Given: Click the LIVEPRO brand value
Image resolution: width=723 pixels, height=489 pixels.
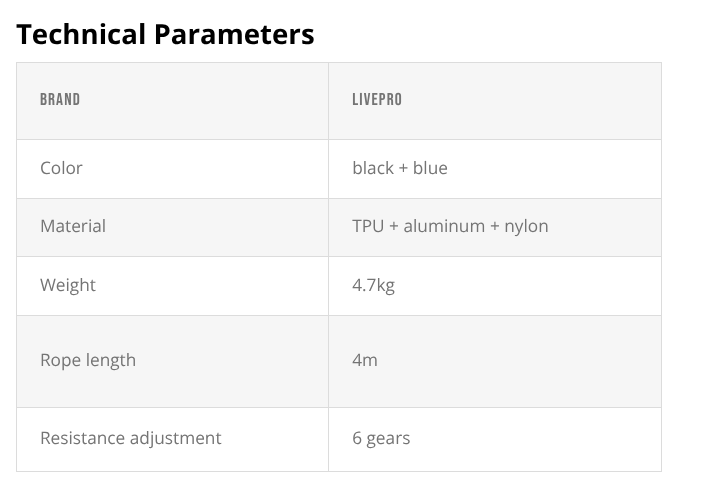Looking at the screenshot, I should pyautogui.click(x=377, y=100).
